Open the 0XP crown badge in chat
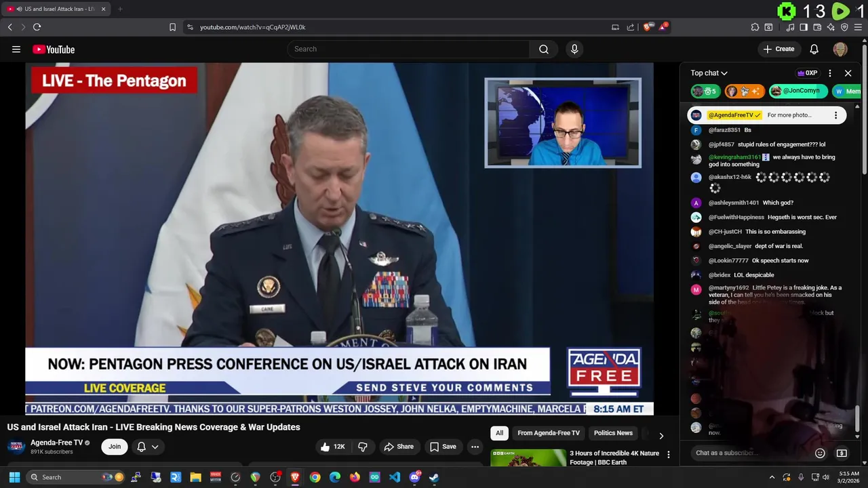 click(808, 73)
